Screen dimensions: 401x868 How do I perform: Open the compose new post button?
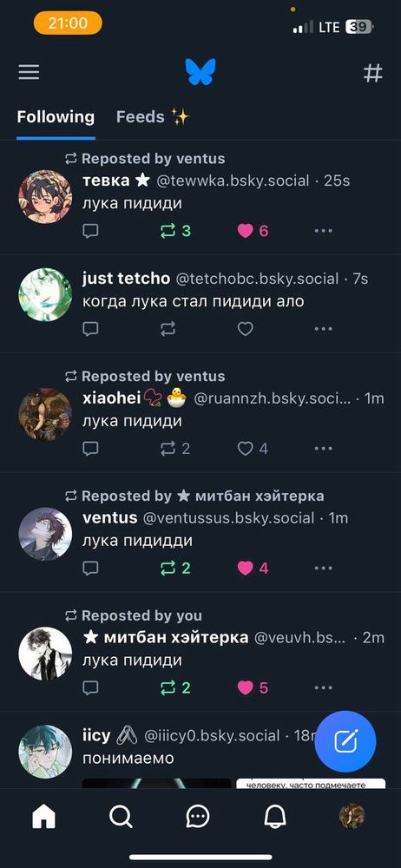(x=345, y=741)
